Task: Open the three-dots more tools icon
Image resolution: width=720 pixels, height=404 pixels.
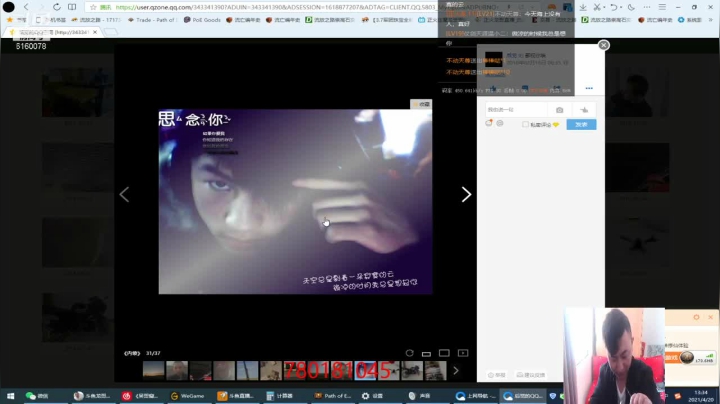Action: [x=647, y=7]
